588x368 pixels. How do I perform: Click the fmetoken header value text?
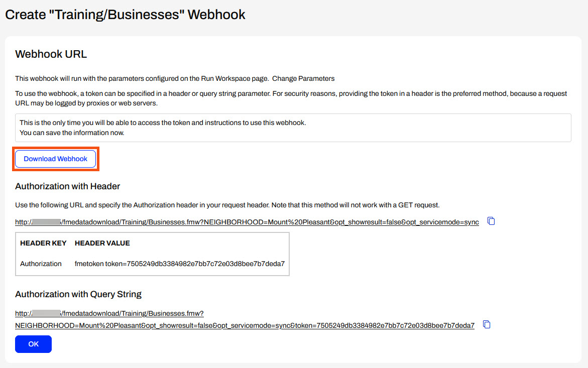179,264
